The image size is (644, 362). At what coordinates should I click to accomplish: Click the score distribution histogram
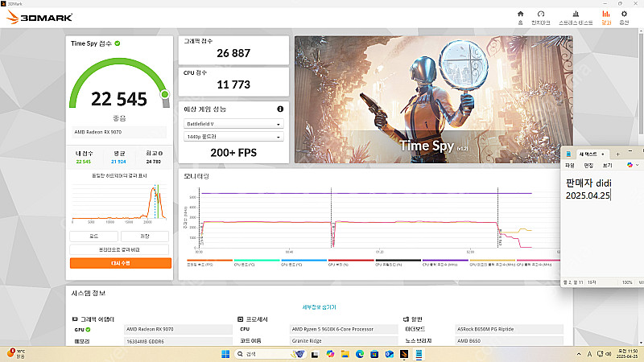[119, 202]
